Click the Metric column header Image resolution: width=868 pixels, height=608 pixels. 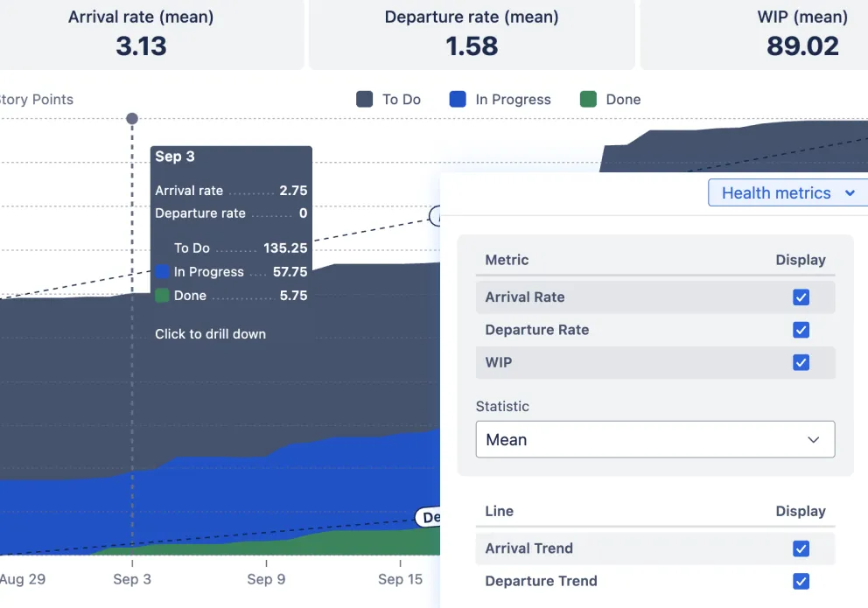click(507, 260)
